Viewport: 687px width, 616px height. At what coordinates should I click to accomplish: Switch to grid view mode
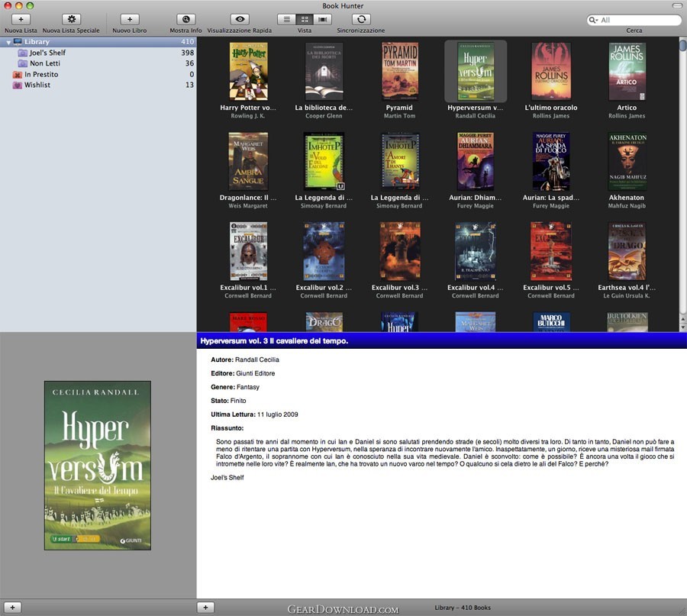pyautogui.click(x=305, y=19)
